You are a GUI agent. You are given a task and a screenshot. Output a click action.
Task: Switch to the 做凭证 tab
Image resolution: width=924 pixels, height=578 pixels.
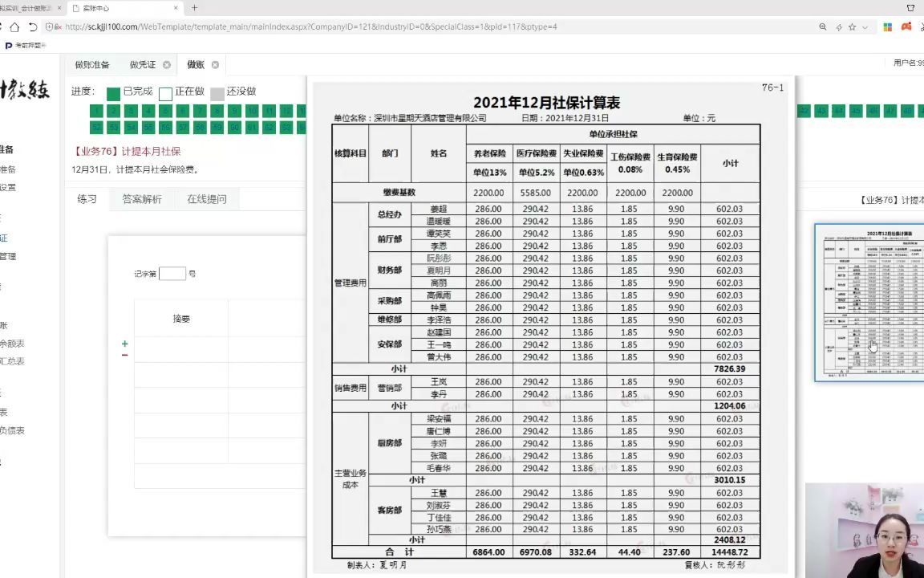point(144,64)
